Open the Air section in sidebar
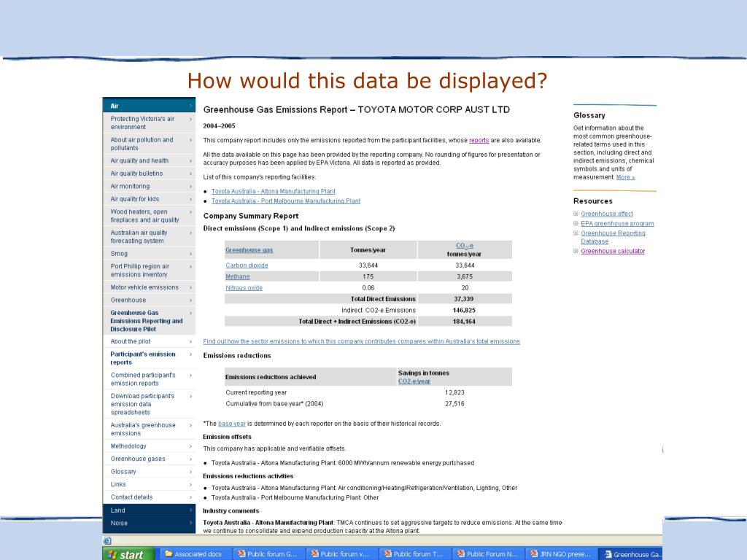Viewport: 747px width, 560px height. [x=149, y=106]
